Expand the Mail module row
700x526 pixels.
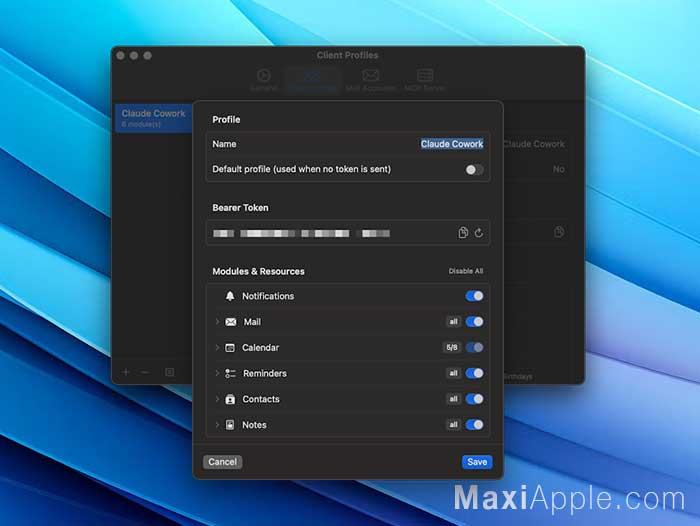coord(217,321)
